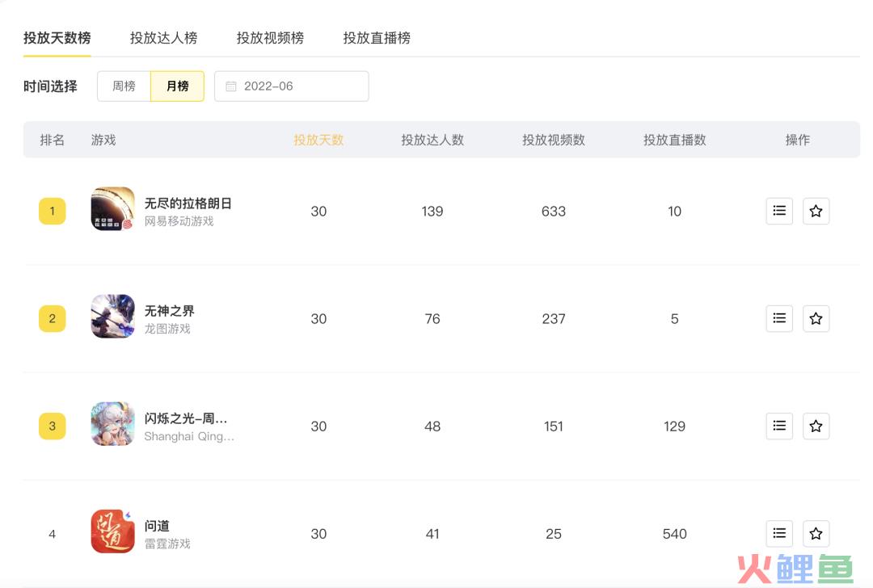Click 无神之界 game icon
873x588 pixels.
click(112, 316)
